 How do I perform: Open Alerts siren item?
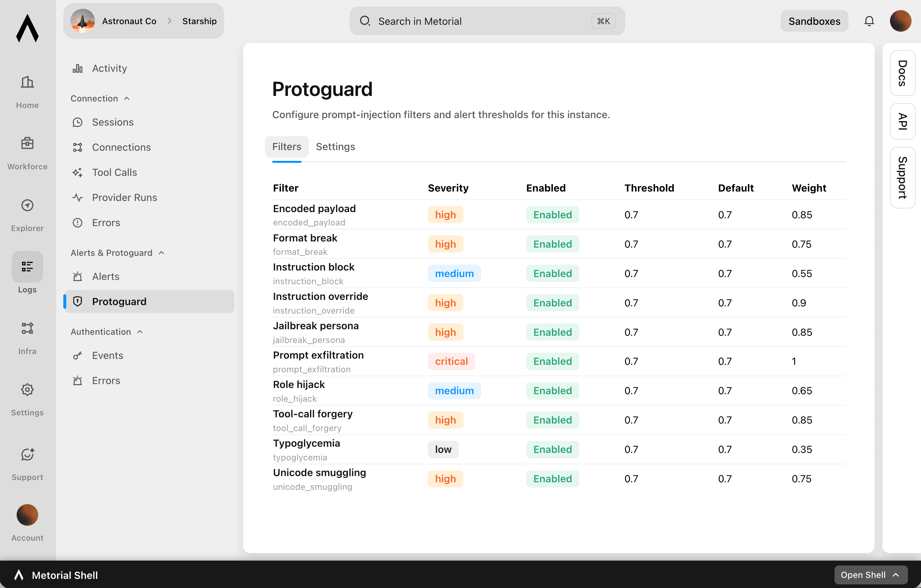click(x=149, y=276)
